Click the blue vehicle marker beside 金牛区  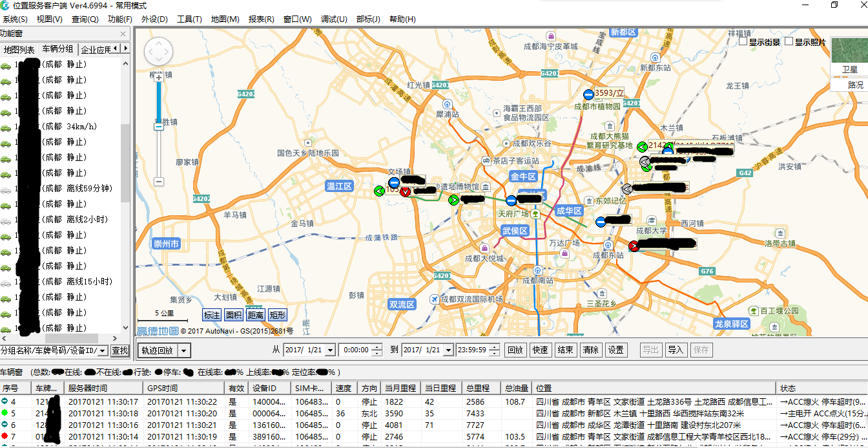pyautogui.click(x=512, y=200)
